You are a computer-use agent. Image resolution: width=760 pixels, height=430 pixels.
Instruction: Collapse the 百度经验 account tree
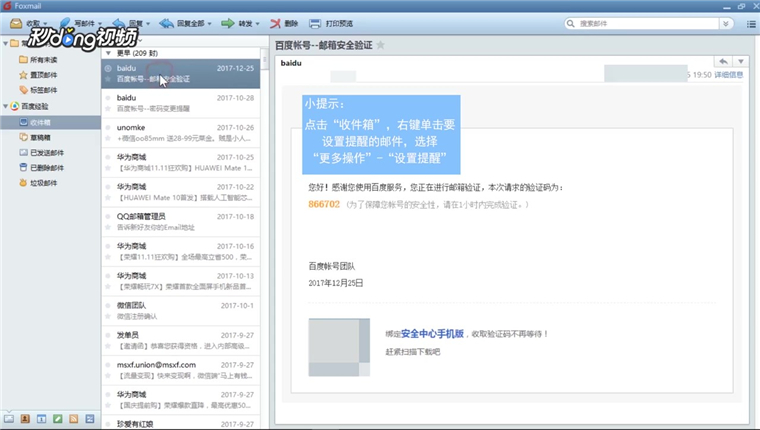click(5, 106)
